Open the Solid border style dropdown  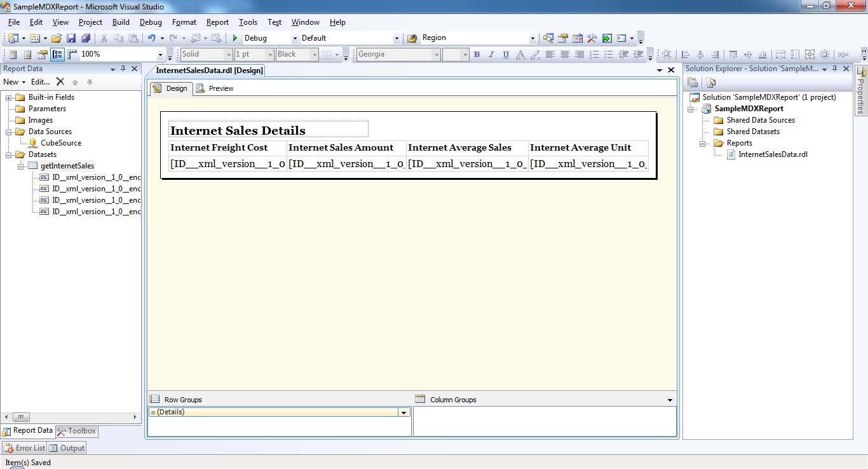click(x=228, y=55)
